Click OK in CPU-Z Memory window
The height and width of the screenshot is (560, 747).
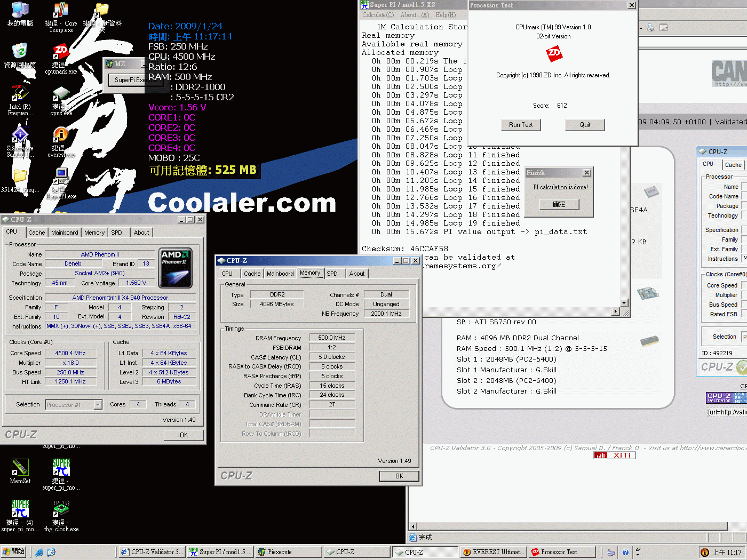click(x=399, y=476)
